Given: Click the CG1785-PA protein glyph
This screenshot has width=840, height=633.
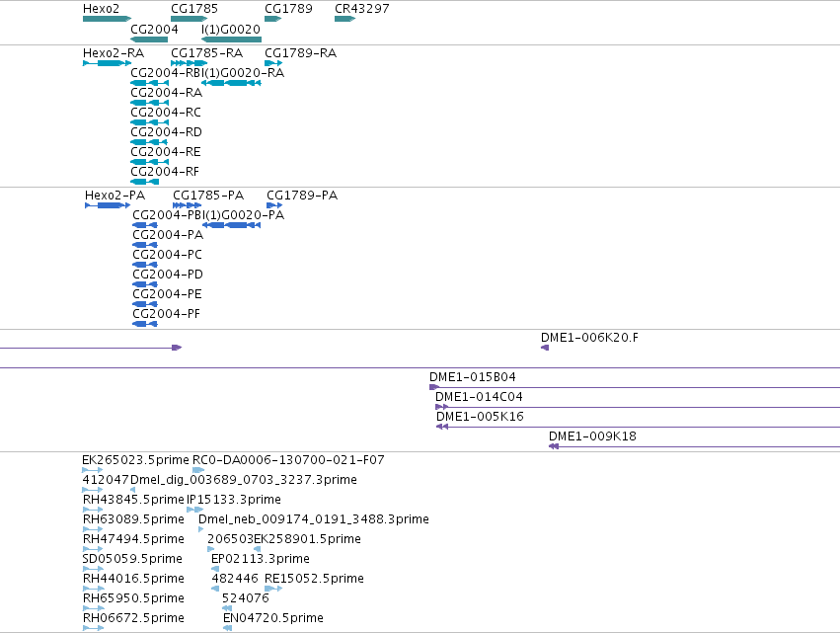Looking at the screenshot, I should point(188,205).
